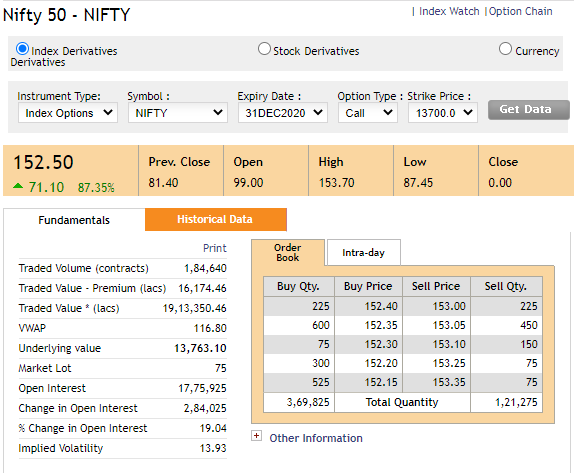Click the Low value 87.45
Viewport: 576px width, 473px height.
pos(418,183)
